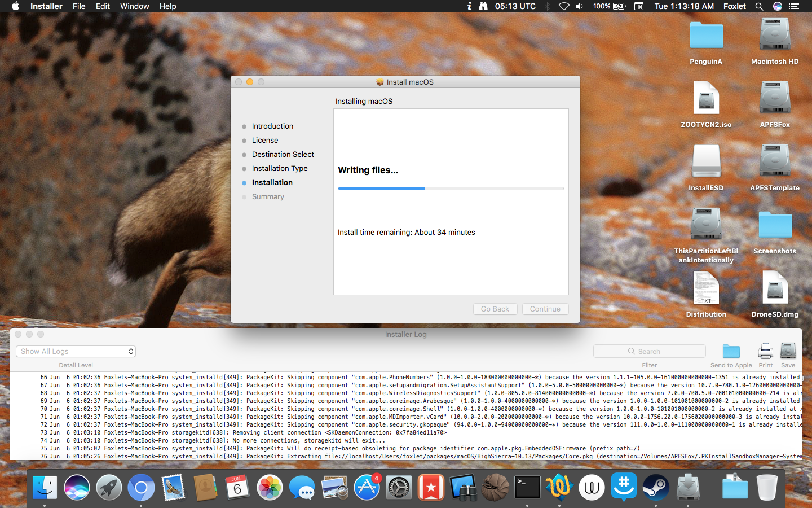Click the Siri icon in the menu bar
The height and width of the screenshot is (508, 812).
pyautogui.click(x=778, y=6)
